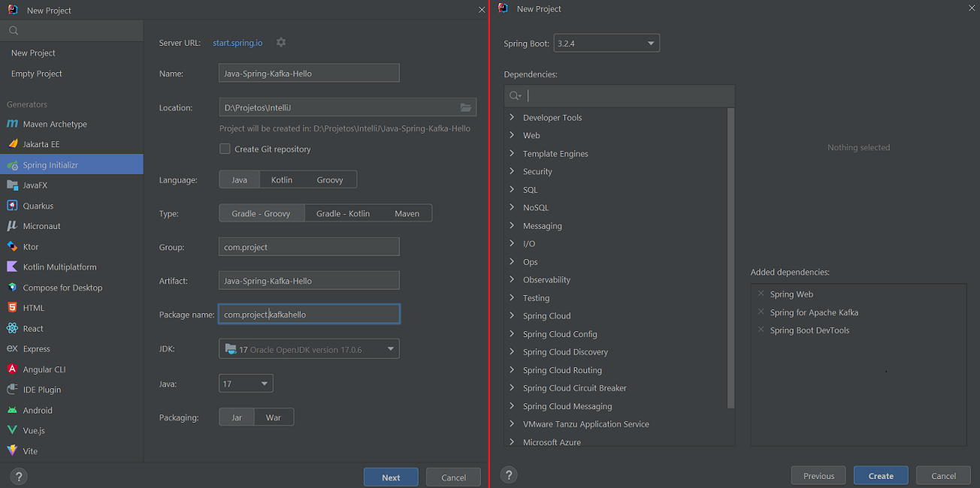Select Empty Project in left sidebar
980x488 pixels.
(71, 74)
